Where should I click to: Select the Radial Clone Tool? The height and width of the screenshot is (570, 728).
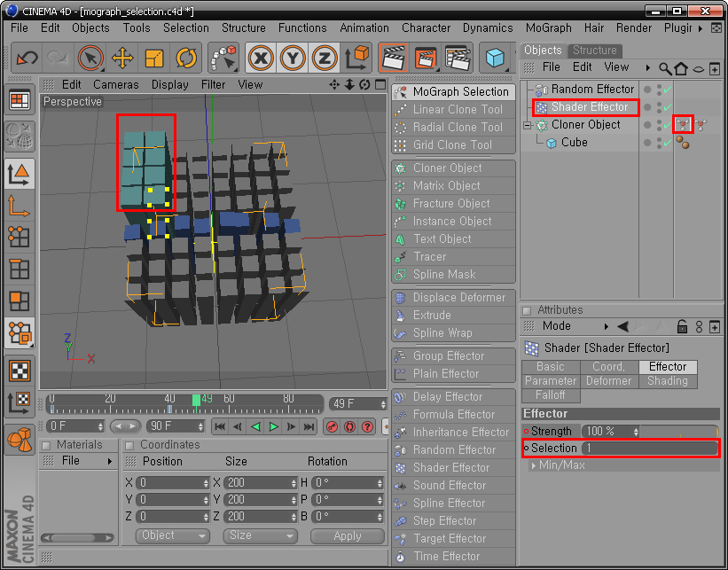point(454,127)
